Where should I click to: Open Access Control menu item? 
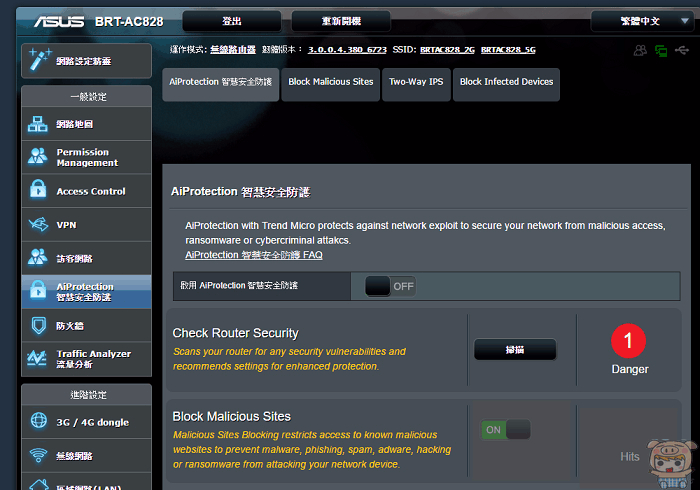[x=87, y=191]
